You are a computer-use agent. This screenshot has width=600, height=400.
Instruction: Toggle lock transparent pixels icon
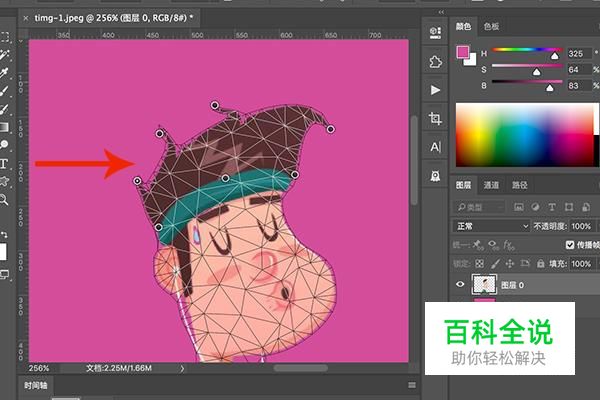pos(479,263)
